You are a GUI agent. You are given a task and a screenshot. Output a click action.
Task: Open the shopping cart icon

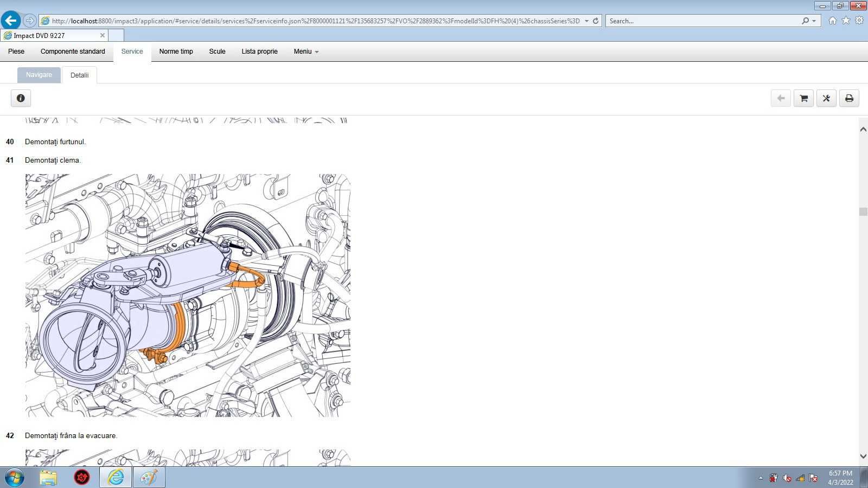pos(803,98)
